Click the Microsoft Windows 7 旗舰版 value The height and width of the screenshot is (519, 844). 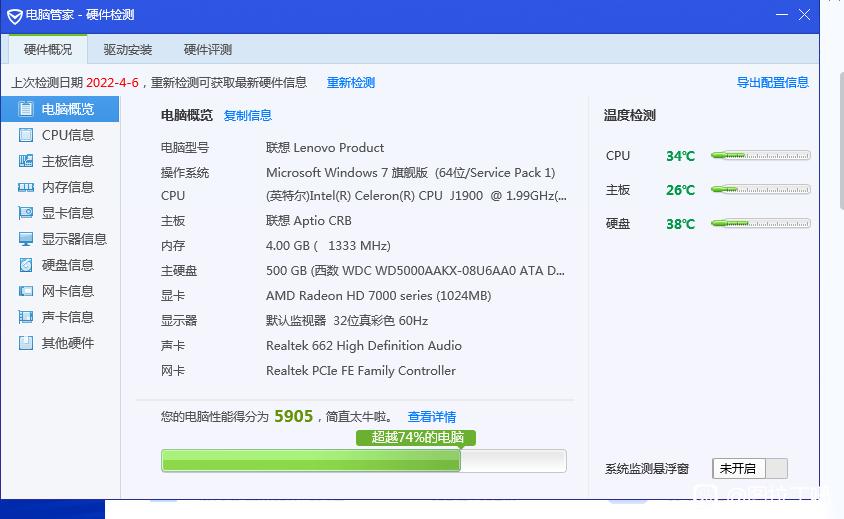tap(411, 173)
